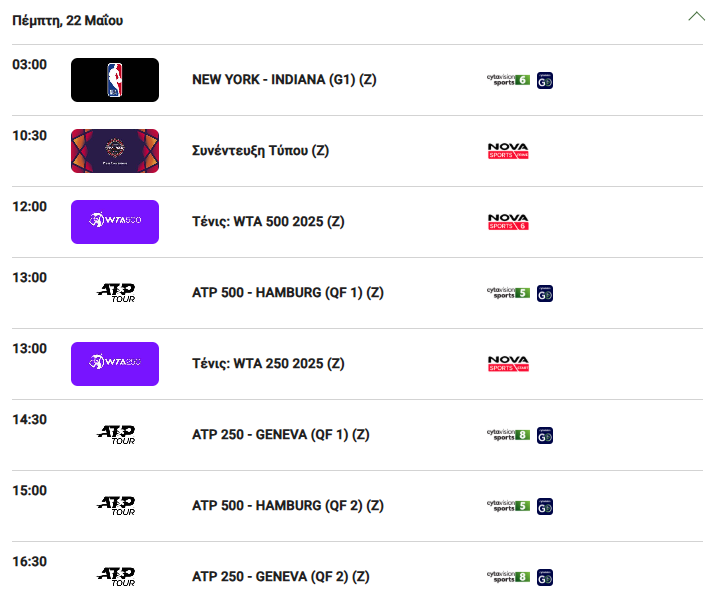Open ATP 500 - HAMBURG (QF 1) listing
Viewport: 715px width, 609px height.
tap(288, 293)
